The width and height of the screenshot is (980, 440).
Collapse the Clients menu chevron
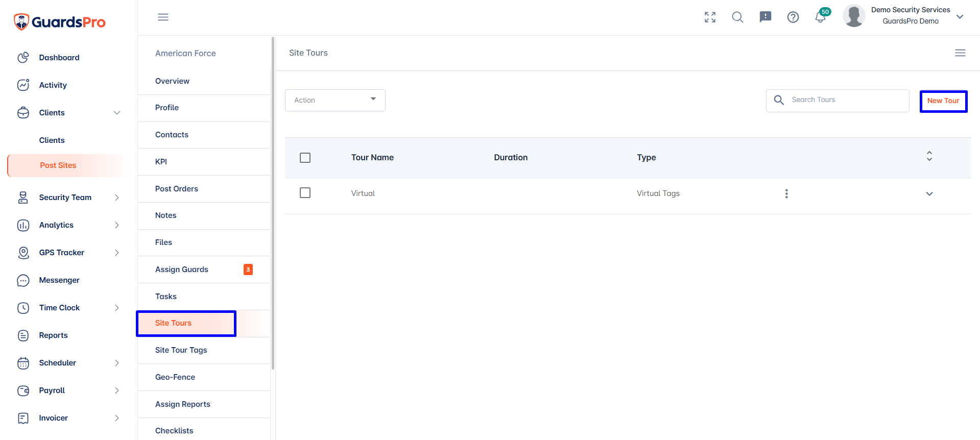coord(117,113)
